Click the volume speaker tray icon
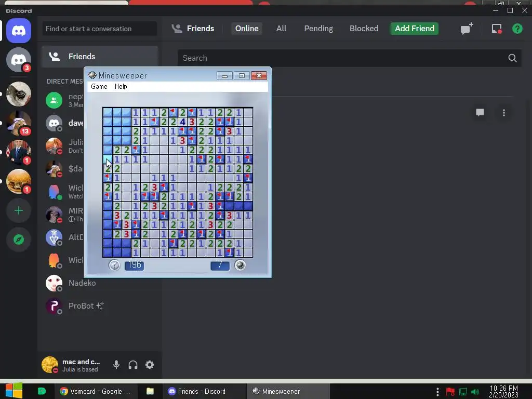This screenshot has height=399, width=532. 475,392
